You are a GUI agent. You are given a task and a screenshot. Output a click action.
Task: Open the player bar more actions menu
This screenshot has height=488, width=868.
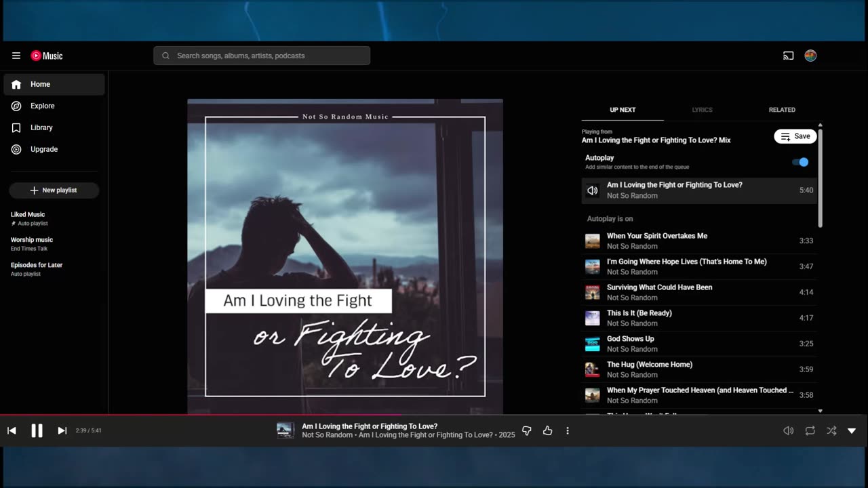tap(568, 430)
